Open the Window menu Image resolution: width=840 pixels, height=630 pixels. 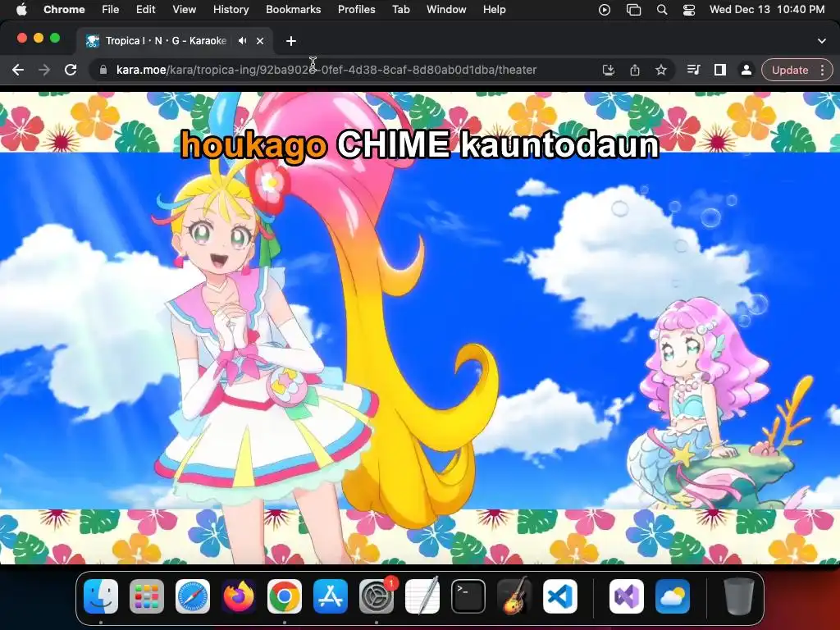[446, 10]
